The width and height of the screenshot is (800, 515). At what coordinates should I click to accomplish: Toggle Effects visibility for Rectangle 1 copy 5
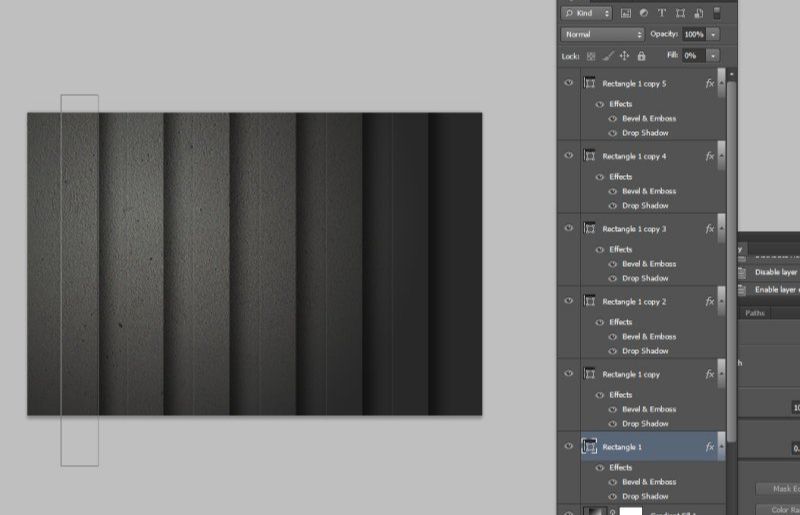click(x=600, y=104)
